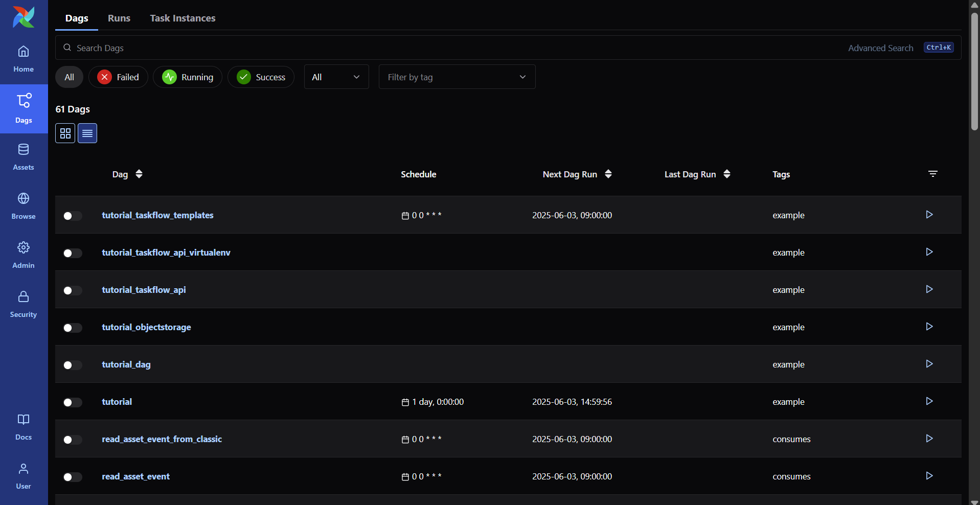Open column filter options icon

click(933, 174)
